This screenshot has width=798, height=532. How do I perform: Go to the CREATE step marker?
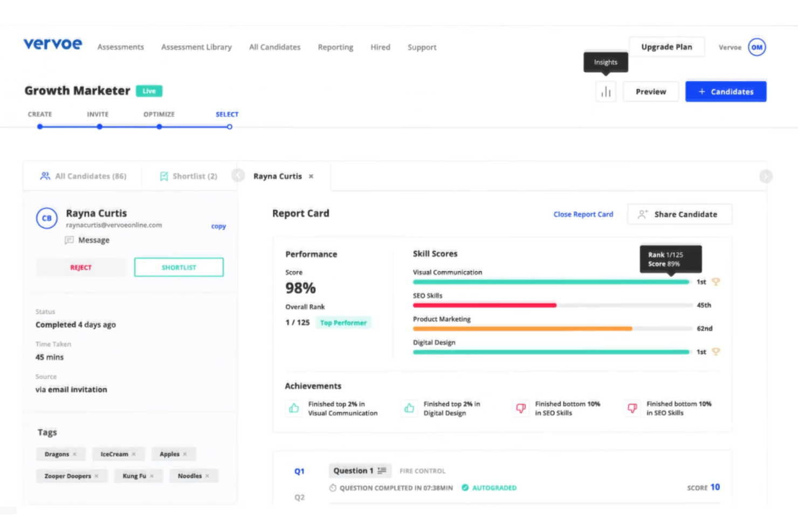[x=40, y=127]
